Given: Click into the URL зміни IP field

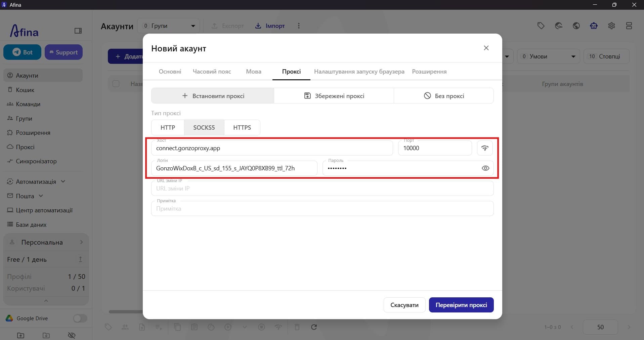Looking at the screenshot, I should click(323, 188).
